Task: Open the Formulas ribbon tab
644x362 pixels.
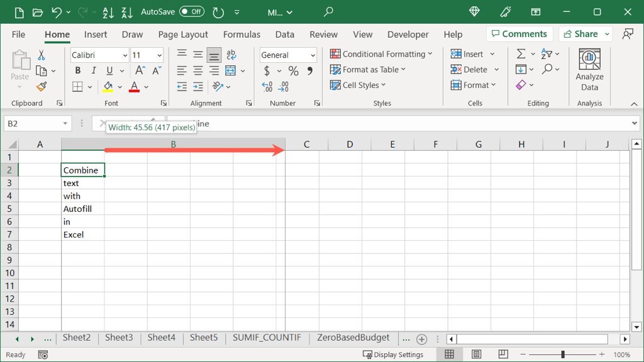Action: pos(242,35)
